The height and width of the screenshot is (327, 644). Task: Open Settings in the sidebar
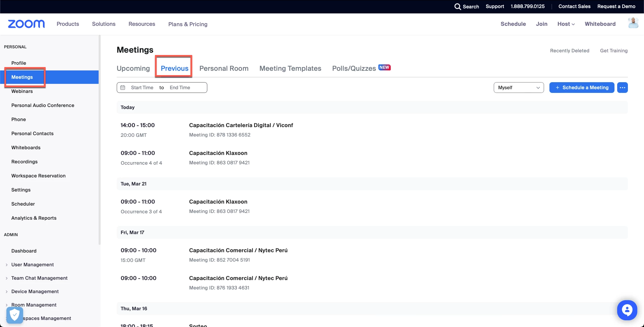click(x=21, y=190)
